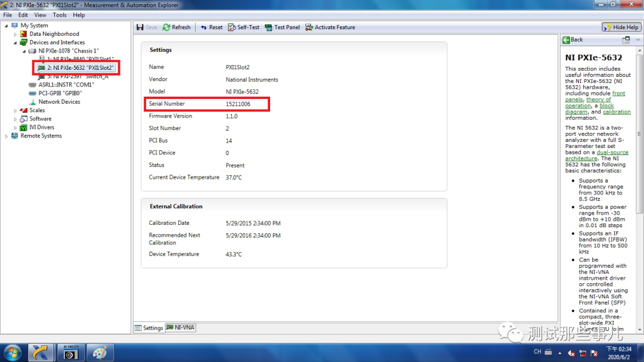Open the Tools menu
Viewport: 644px width, 362px height.
(60, 15)
